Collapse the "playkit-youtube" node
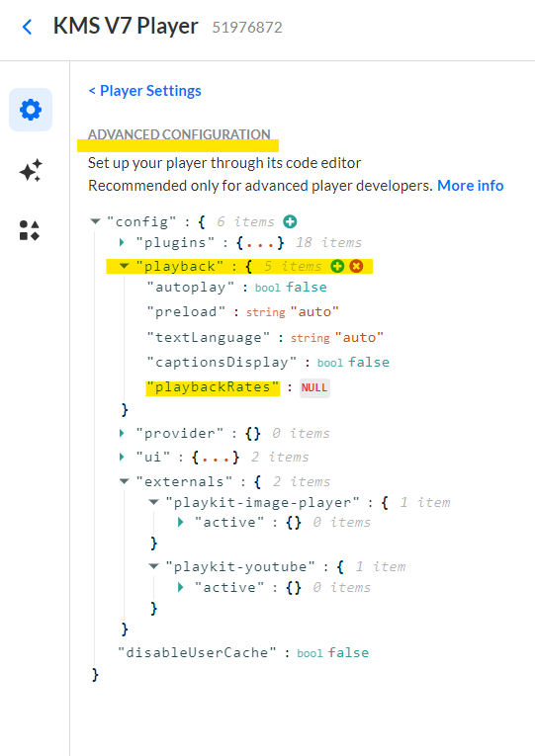 [154, 566]
